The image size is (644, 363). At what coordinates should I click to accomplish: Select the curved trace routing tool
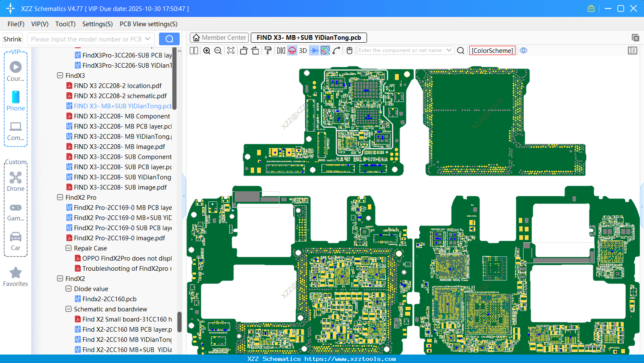(337, 50)
